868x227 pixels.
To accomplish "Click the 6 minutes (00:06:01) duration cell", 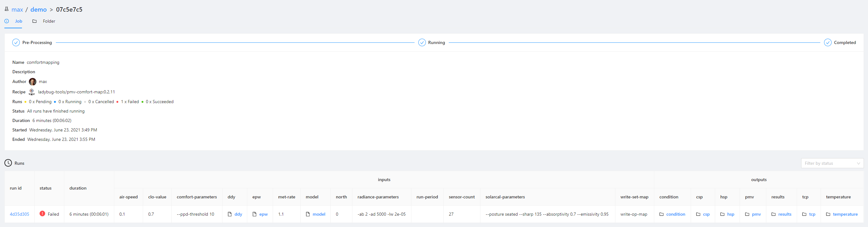I will point(89,214).
